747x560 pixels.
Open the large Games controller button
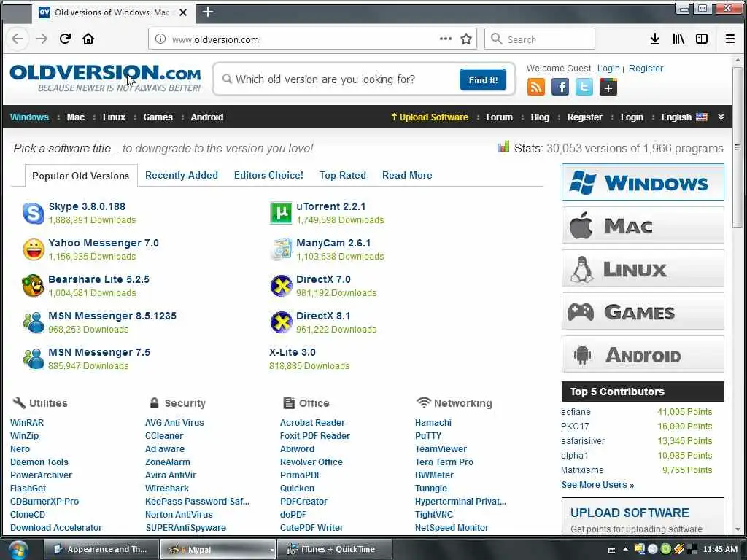point(643,311)
